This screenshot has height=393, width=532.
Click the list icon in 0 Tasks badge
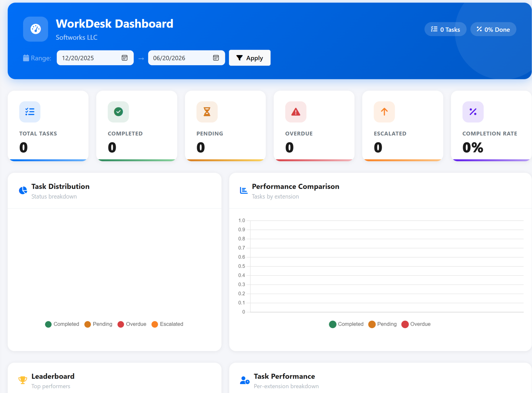pyautogui.click(x=434, y=29)
